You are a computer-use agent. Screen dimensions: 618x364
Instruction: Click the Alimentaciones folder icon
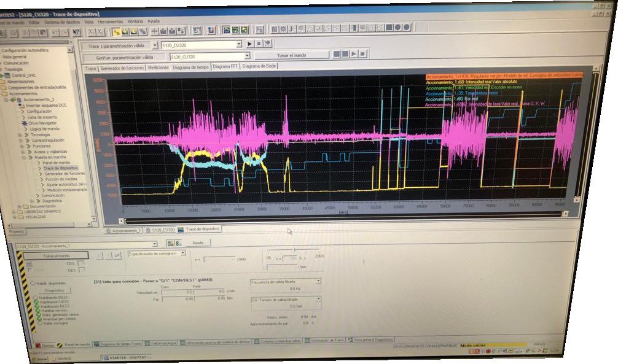tap(4, 81)
